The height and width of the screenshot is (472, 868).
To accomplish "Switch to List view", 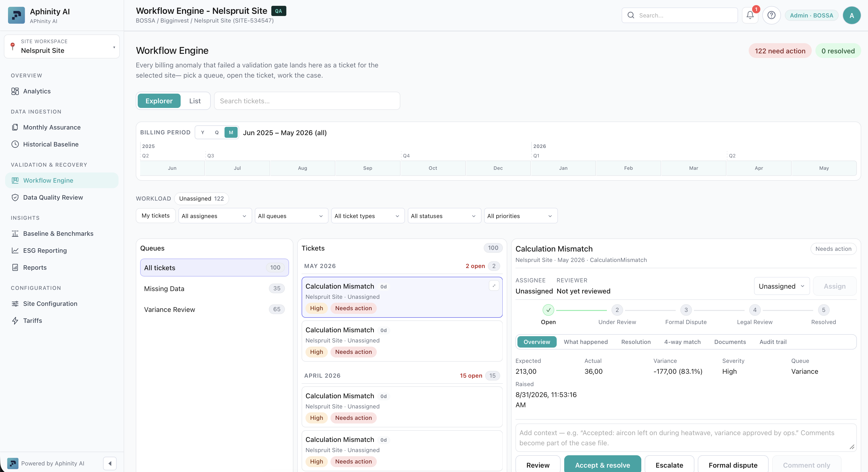I will (x=195, y=101).
